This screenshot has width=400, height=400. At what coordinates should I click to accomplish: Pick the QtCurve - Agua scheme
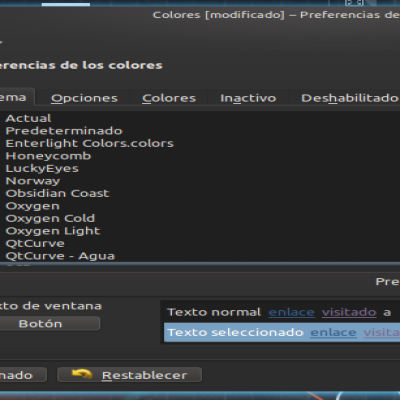60,256
